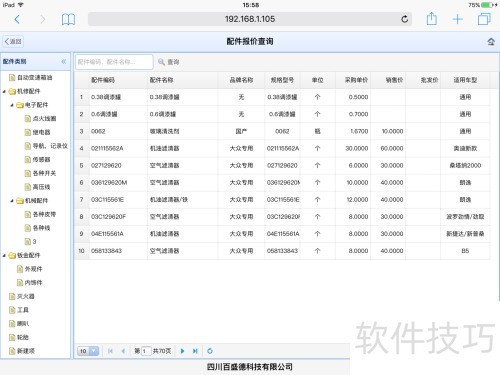
Task: Click the 查询 search button
Action: click(x=169, y=62)
